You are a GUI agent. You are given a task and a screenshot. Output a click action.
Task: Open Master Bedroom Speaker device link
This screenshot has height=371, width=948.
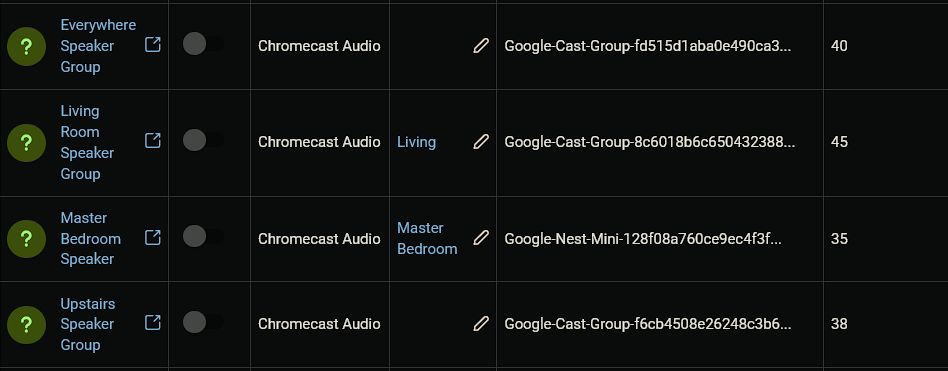[x=91, y=239]
